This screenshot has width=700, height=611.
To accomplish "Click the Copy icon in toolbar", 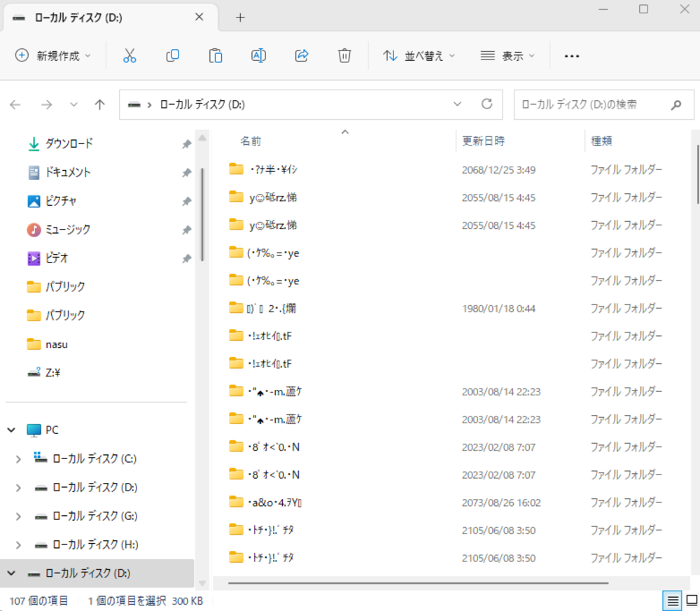I will pos(172,56).
